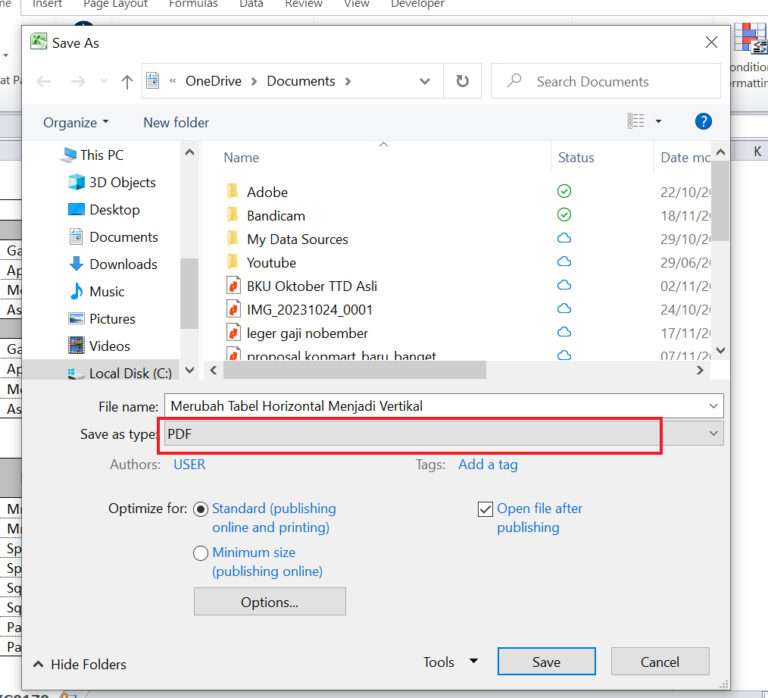Select Minimum size publishing online option
768x698 pixels.
pos(200,554)
